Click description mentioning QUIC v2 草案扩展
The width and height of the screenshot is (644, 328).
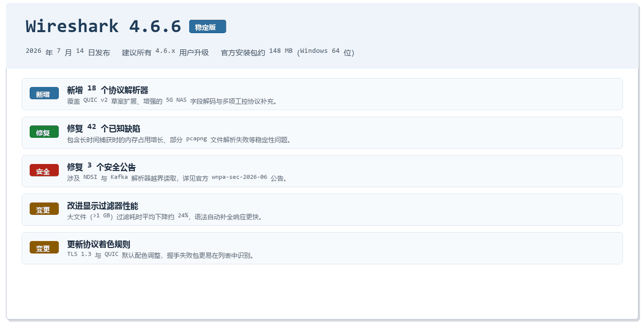(x=173, y=101)
